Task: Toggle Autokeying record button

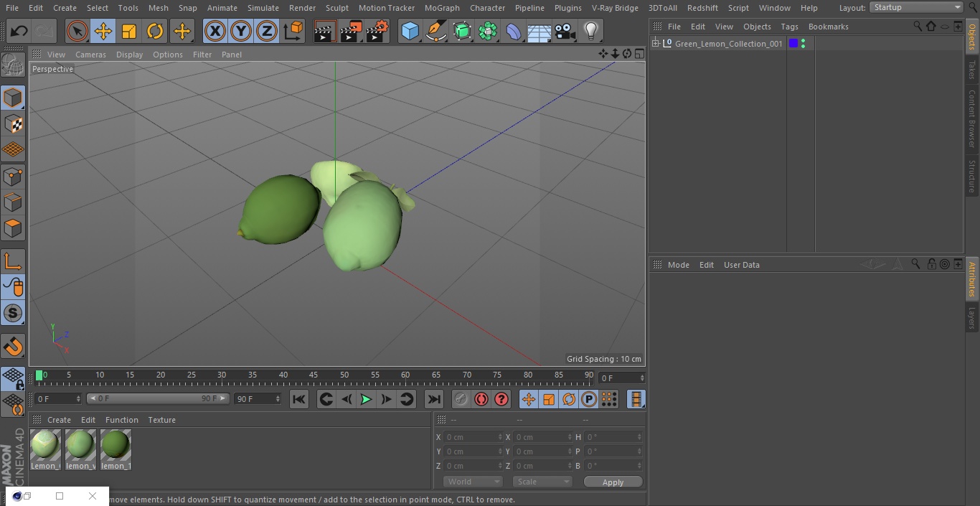Action: [x=481, y=399]
